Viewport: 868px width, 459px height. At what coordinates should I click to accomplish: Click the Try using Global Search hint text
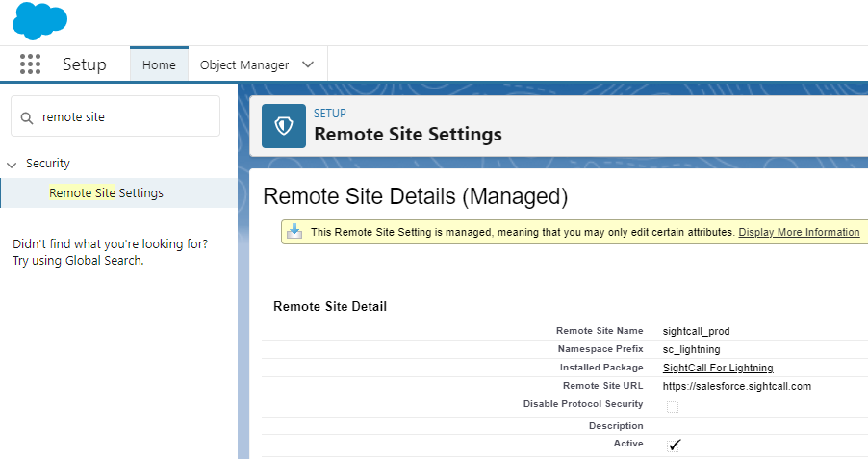click(78, 260)
